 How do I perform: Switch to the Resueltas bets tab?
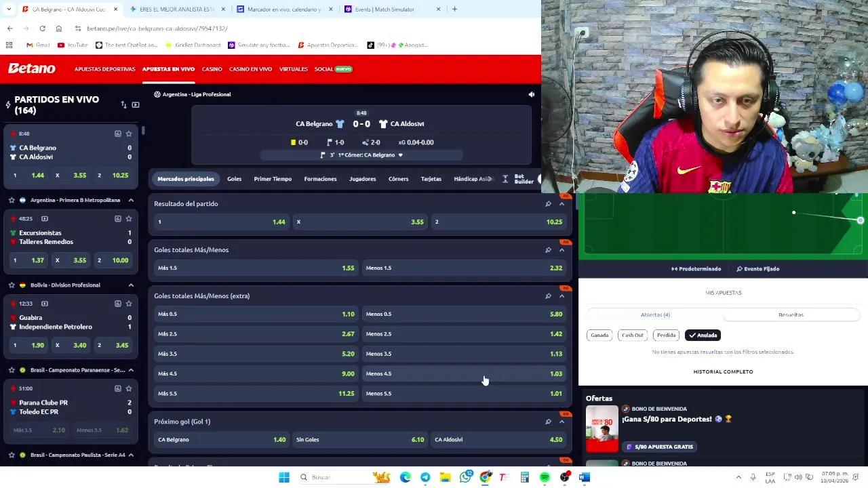point(791,314)
